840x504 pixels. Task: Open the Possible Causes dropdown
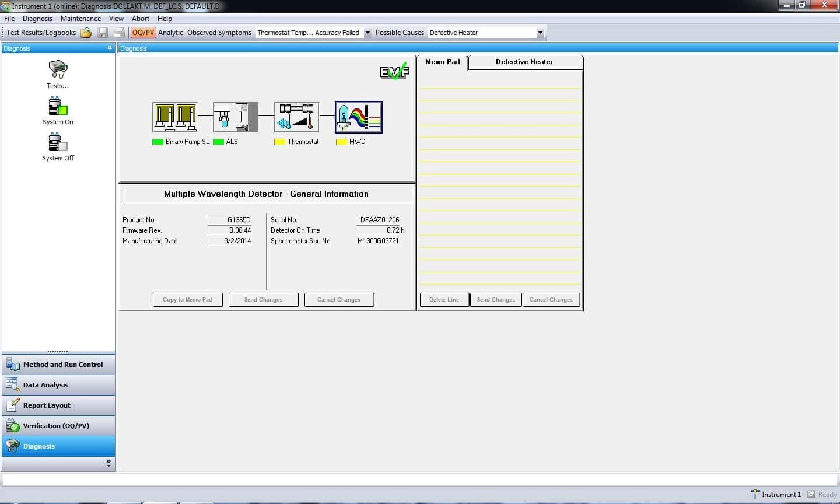tap(540, 33)
